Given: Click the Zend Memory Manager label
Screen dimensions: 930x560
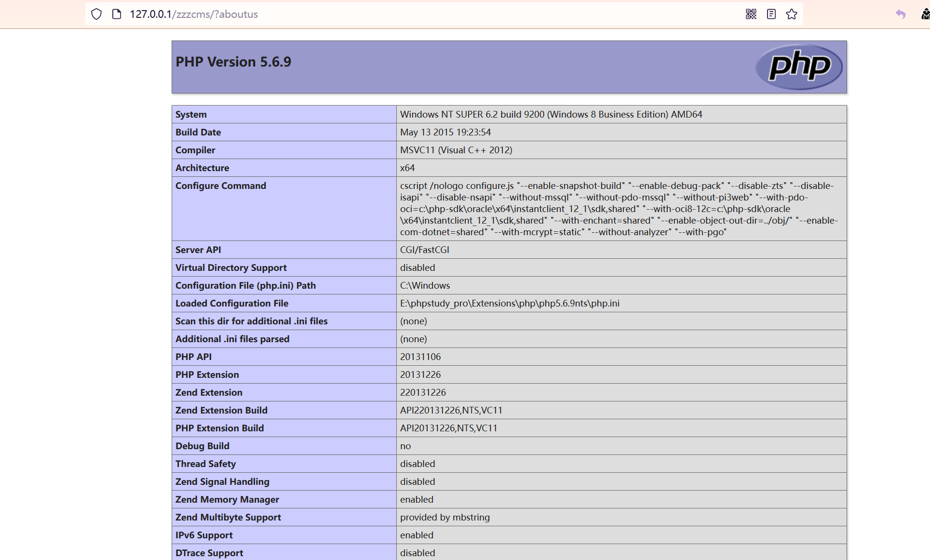Looking at the screenshot, I should 227,499.
